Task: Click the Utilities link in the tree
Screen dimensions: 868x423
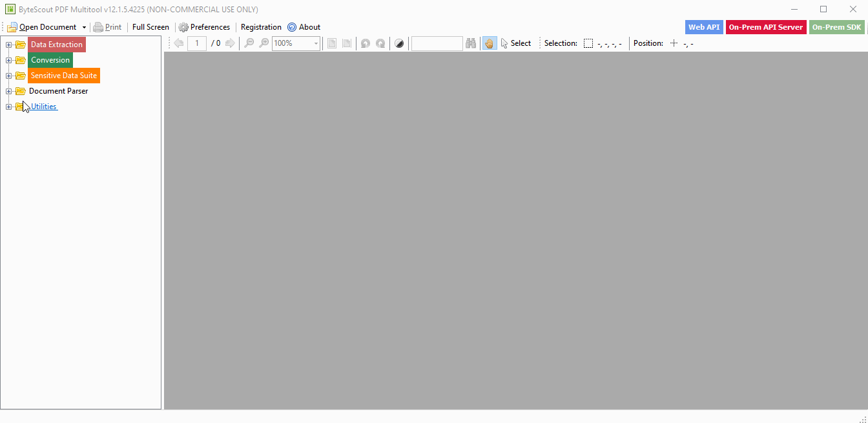Action: click(44, 107)
